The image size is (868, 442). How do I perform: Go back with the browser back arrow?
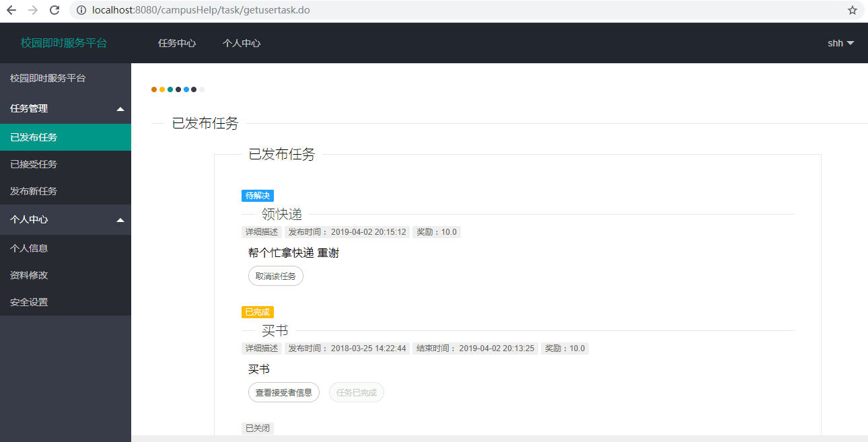11,10
